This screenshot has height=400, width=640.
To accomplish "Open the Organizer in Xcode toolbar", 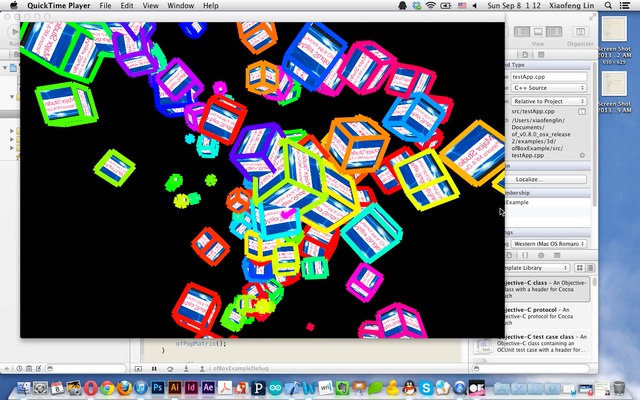I will (580, 32).
